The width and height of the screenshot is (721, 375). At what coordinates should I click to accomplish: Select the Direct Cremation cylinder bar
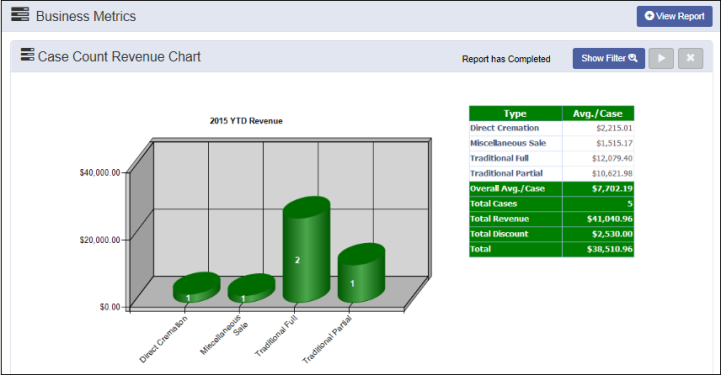(x=196, y=287)
